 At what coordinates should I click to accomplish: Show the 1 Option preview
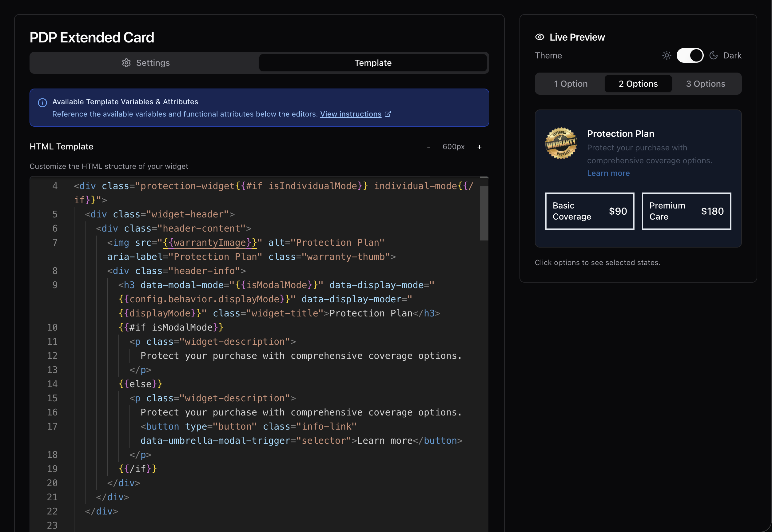point(571,84)
